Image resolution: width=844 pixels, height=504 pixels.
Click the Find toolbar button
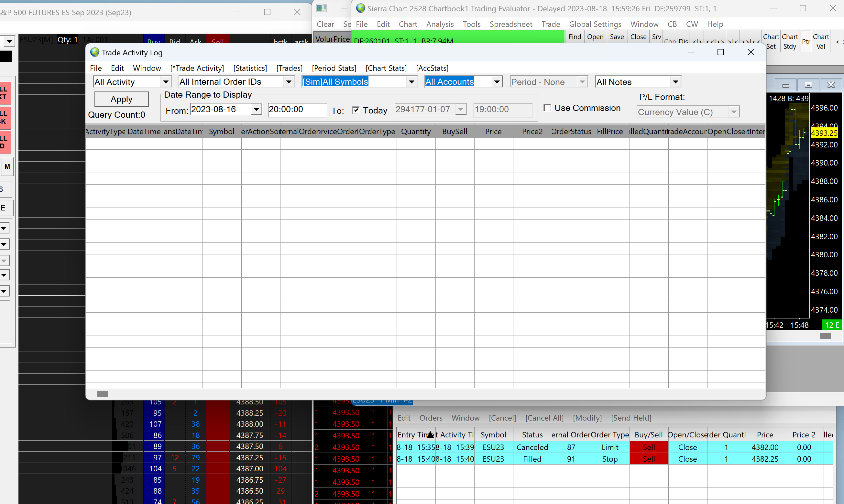point(575,37)
